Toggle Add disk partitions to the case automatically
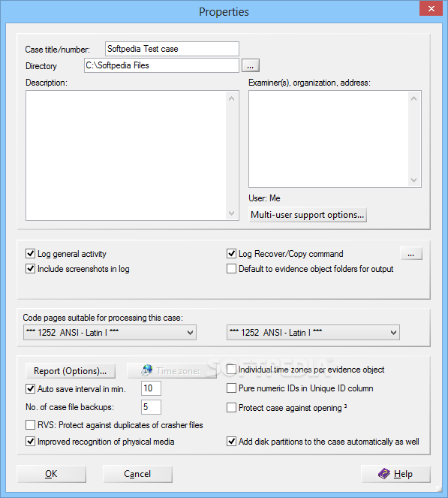This screenshot has height=498, width=448. (x=231, y=442)
